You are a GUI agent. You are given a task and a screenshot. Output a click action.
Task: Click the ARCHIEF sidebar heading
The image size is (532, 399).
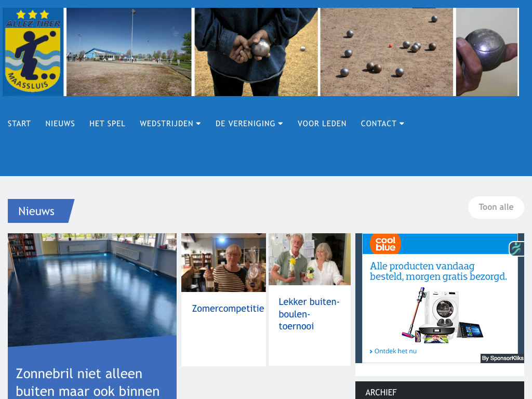(x=381, y=393)
